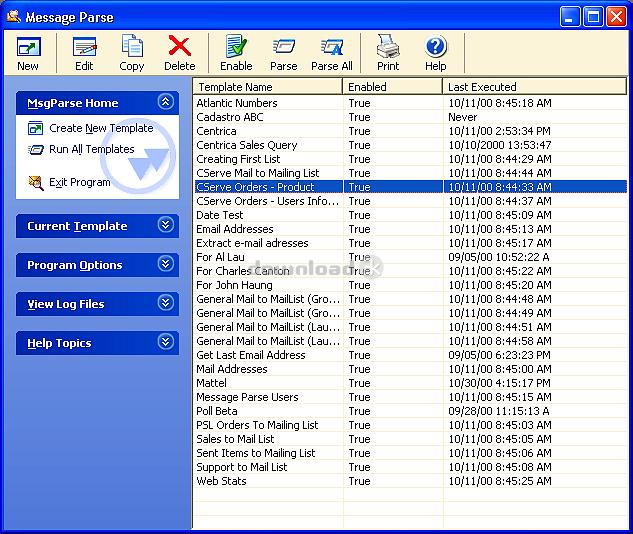Open Help from the toolbar
This screenshot has height=534, width=633.
click(x=436, y=48)
